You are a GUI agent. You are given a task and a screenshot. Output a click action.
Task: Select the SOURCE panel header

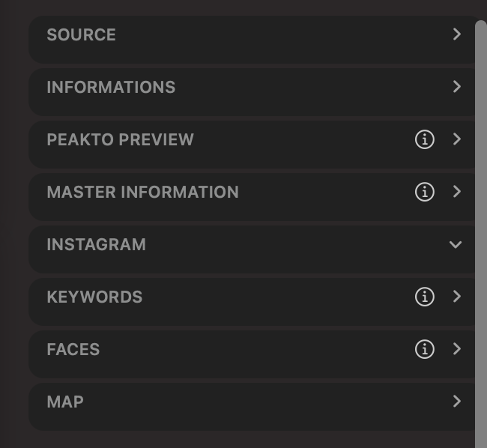click(x=252, y=40)
